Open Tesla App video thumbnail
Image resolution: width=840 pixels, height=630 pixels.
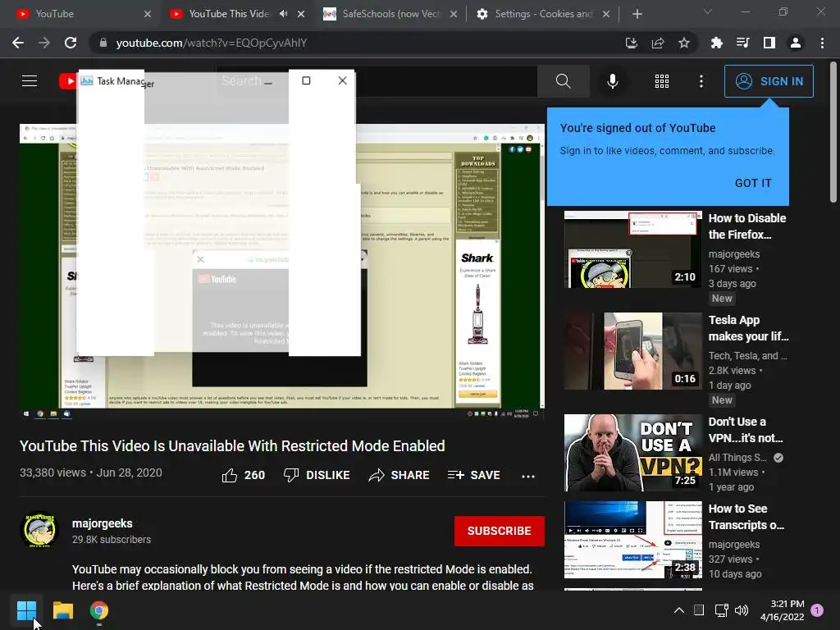pyautogui.click(x=632, y=351)
